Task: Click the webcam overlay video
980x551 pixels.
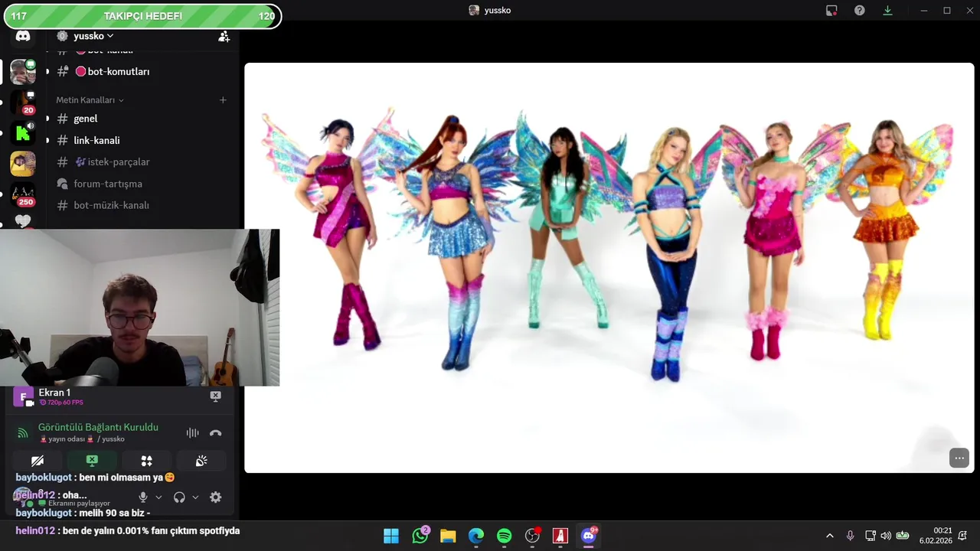Action: 139,307
